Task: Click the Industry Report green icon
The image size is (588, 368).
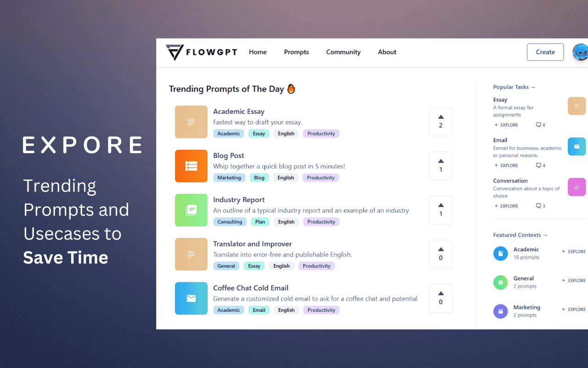Action: (x=191, y=210)
